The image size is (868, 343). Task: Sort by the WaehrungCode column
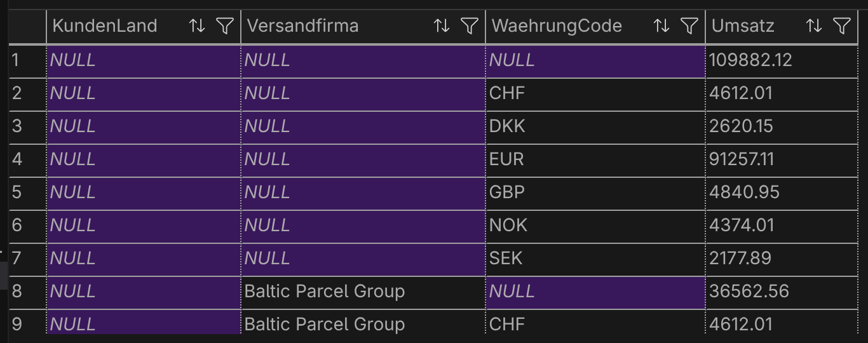pos(661,26)
